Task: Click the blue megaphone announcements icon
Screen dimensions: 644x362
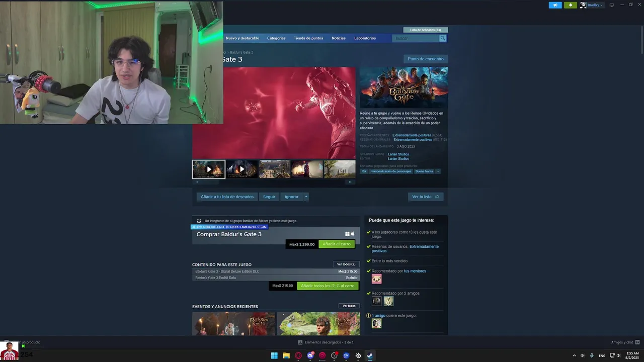Action: pyautogui.click(x=555, y=5)
